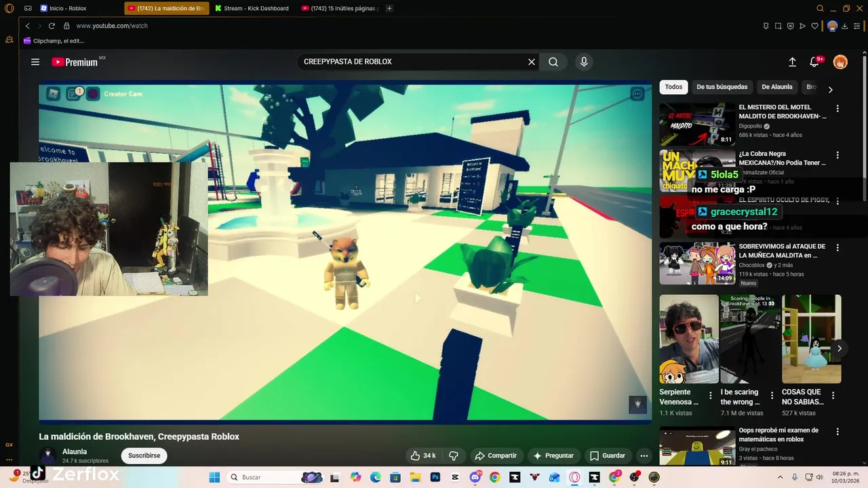Open options for Muñeca Maldita video
Image resolution: width=868 pixels, height=488 pixels.
point(837,248)
